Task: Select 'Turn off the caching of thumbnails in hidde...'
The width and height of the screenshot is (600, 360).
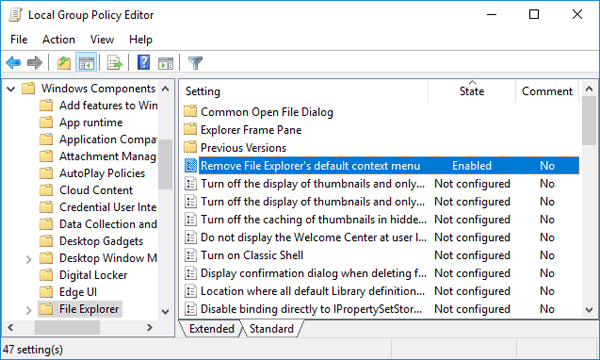Action: pyautogui.click(x=313, y=219)
